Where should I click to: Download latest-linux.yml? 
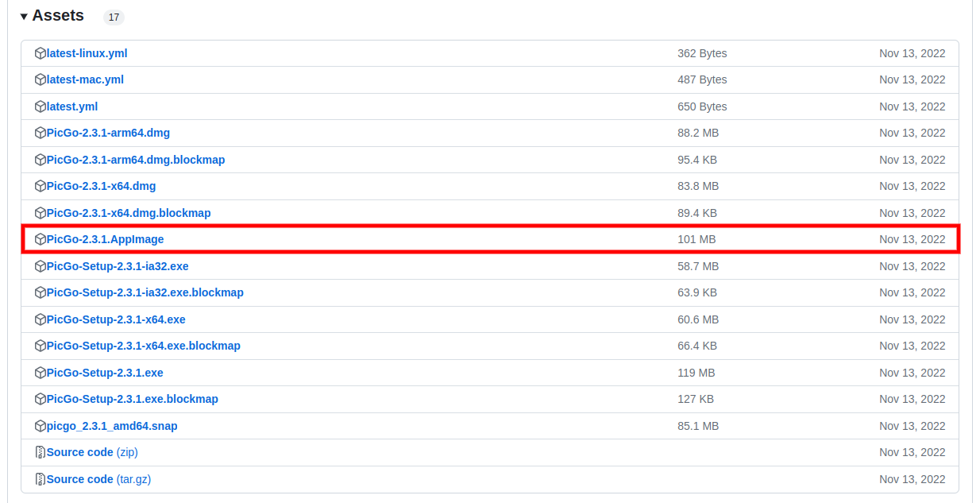click(87, 53)
